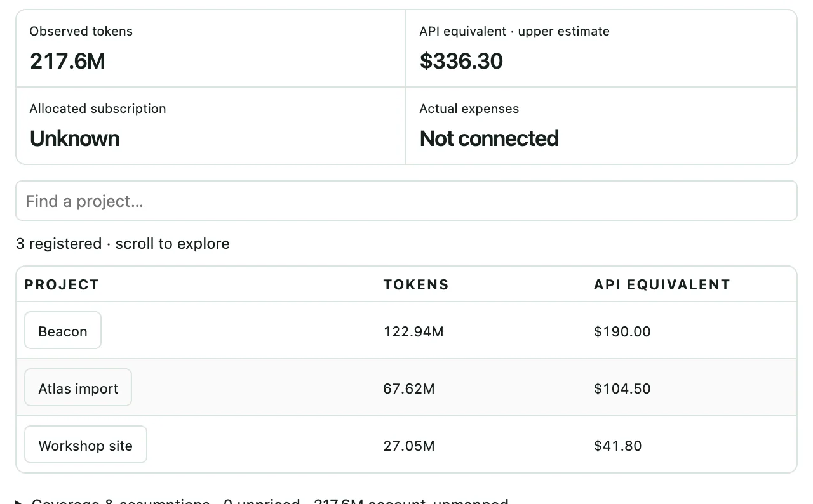This screenshot has width=813, height=504.
Task: Select the $104.50 cost for Atlas import
Action: click(x=622, y=388)
